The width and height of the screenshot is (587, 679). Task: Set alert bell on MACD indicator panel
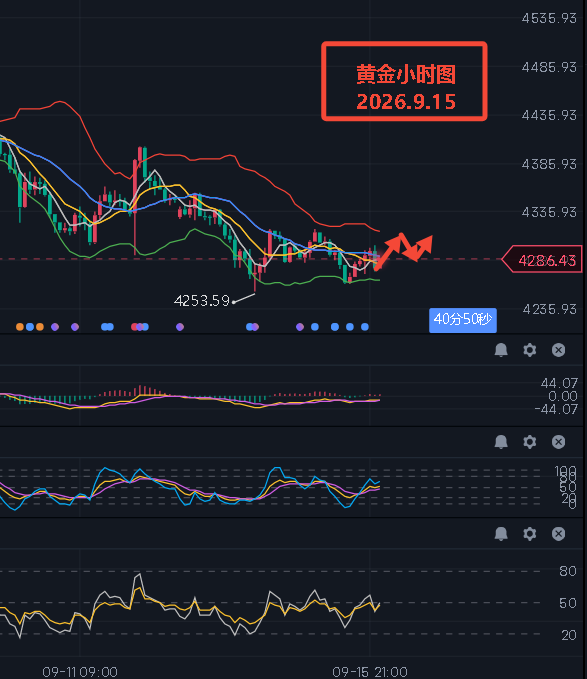tap(501, 350)
